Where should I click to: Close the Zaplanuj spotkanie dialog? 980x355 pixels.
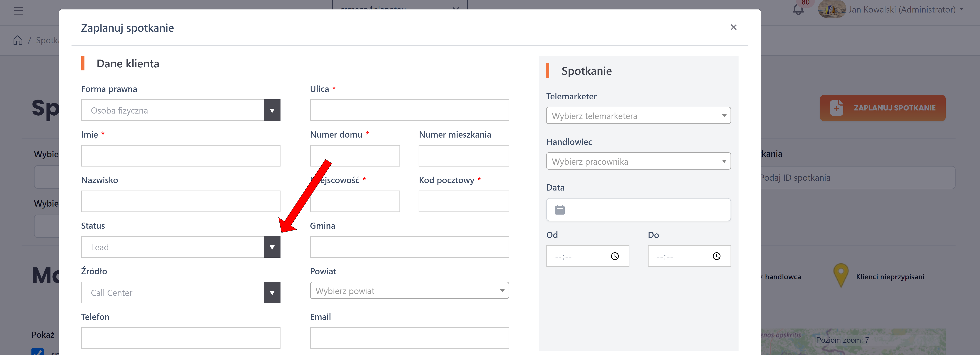pos(733,27)
